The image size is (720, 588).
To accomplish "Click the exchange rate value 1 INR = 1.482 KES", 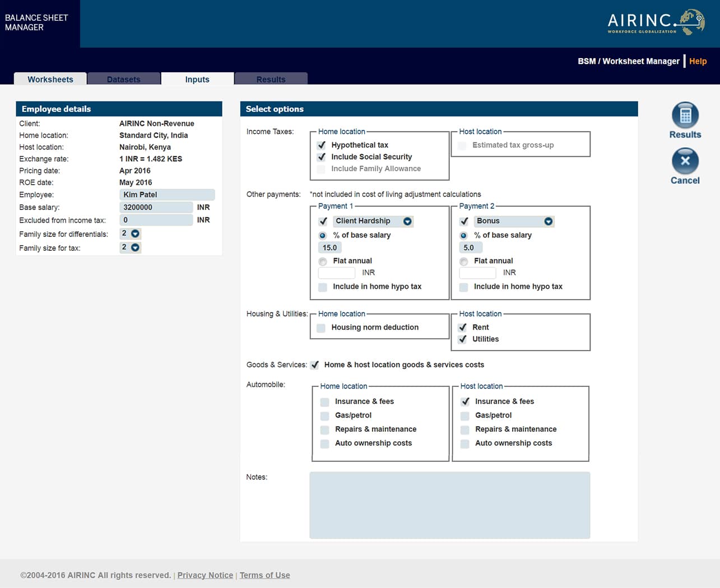I will [x=151, y=159].
